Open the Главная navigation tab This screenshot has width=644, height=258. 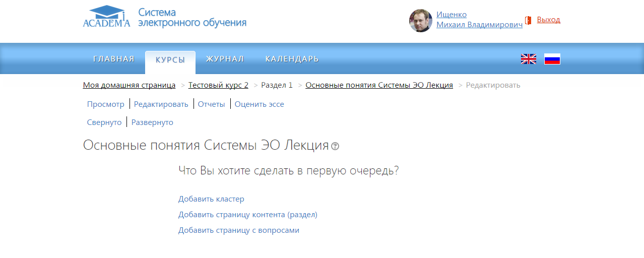pos(114,59)
